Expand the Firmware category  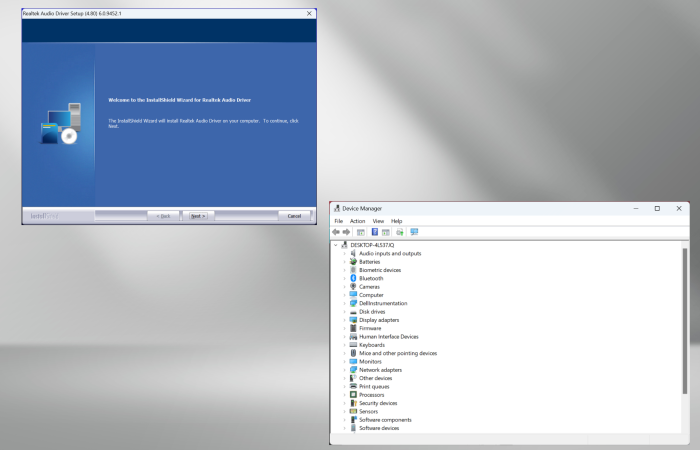point(344,328)
